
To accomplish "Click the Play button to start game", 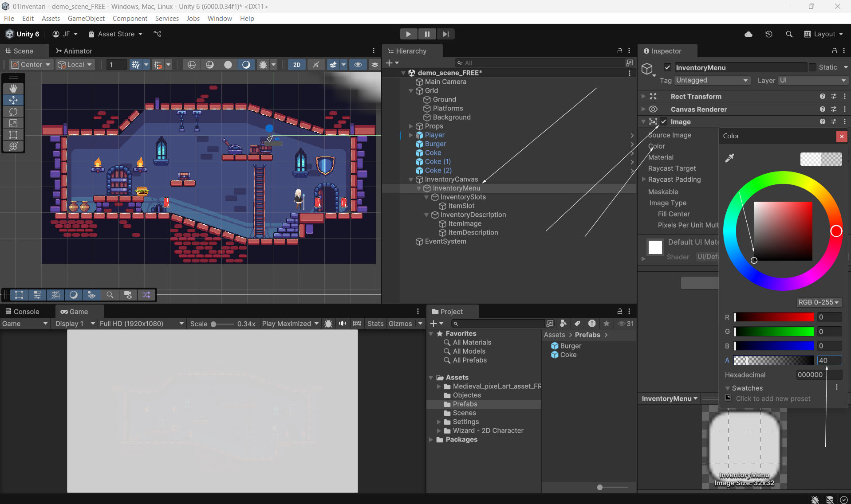I will click(408, 34).
